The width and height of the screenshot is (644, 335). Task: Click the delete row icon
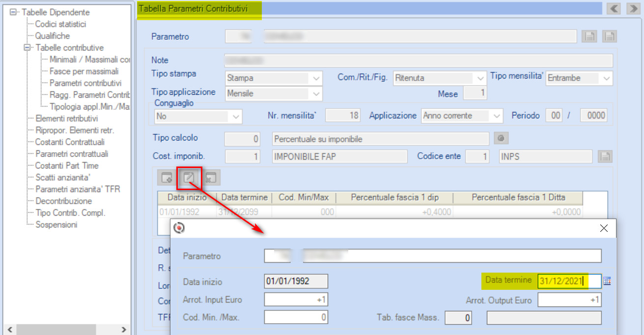(211, 178)
